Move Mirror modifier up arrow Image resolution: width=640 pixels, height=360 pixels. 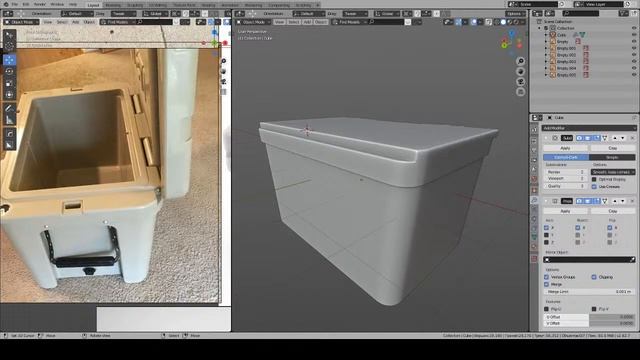615,201
